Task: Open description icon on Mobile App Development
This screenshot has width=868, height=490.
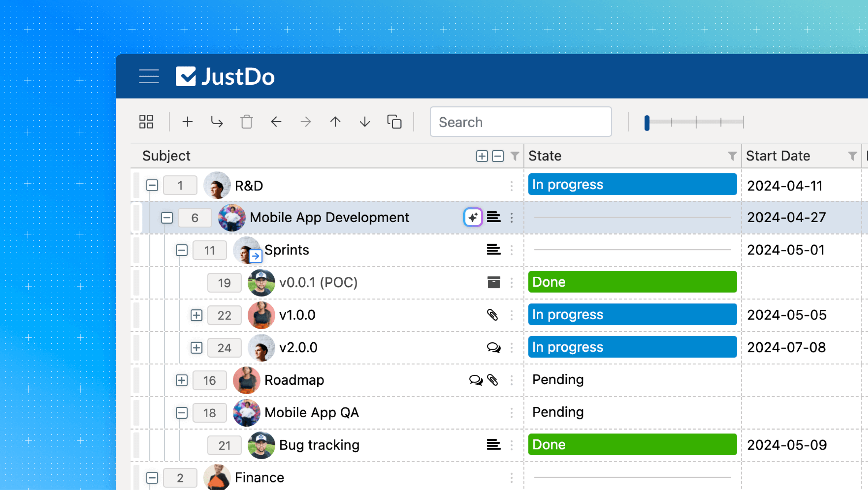Action: (494, 217)
